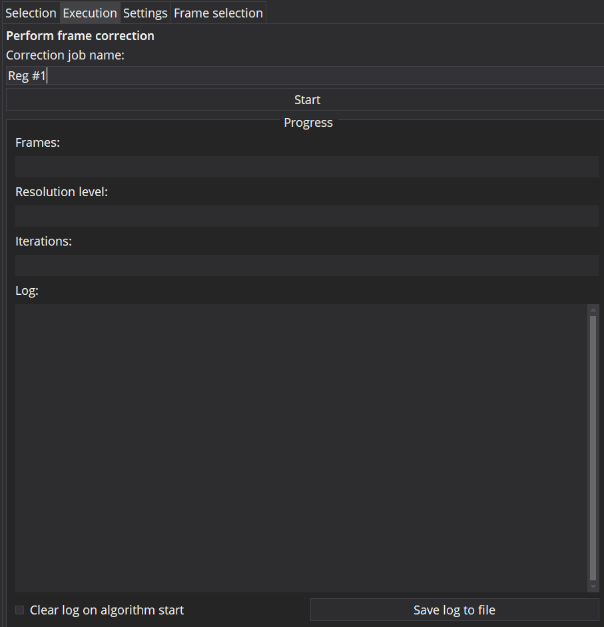Focus the Correction job name field
604x627 pixels.
click(x=305, y=76)
